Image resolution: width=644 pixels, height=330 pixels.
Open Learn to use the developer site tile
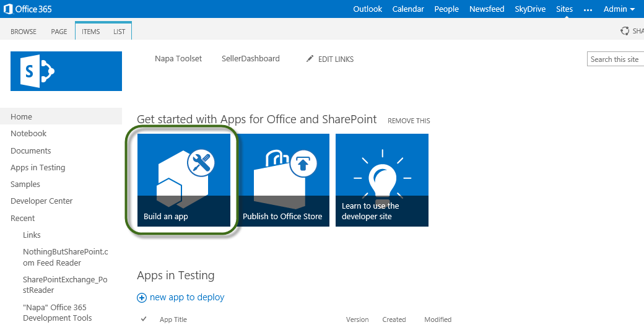tap(382, 180)
